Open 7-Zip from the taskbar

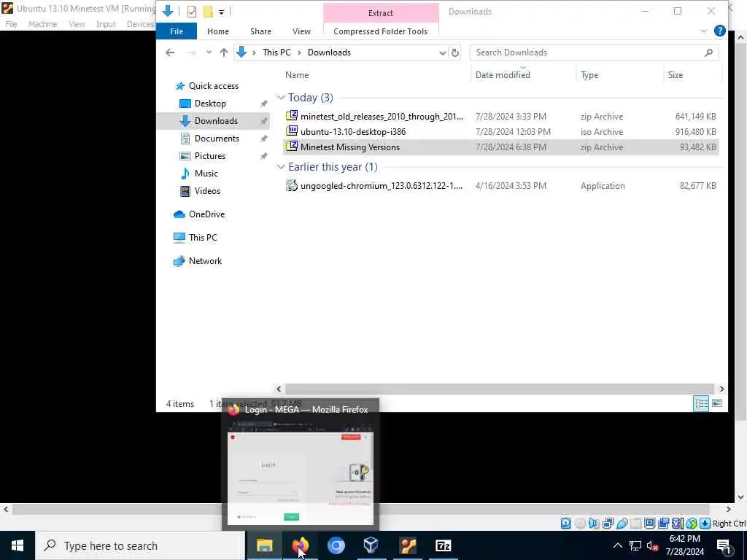443,545
